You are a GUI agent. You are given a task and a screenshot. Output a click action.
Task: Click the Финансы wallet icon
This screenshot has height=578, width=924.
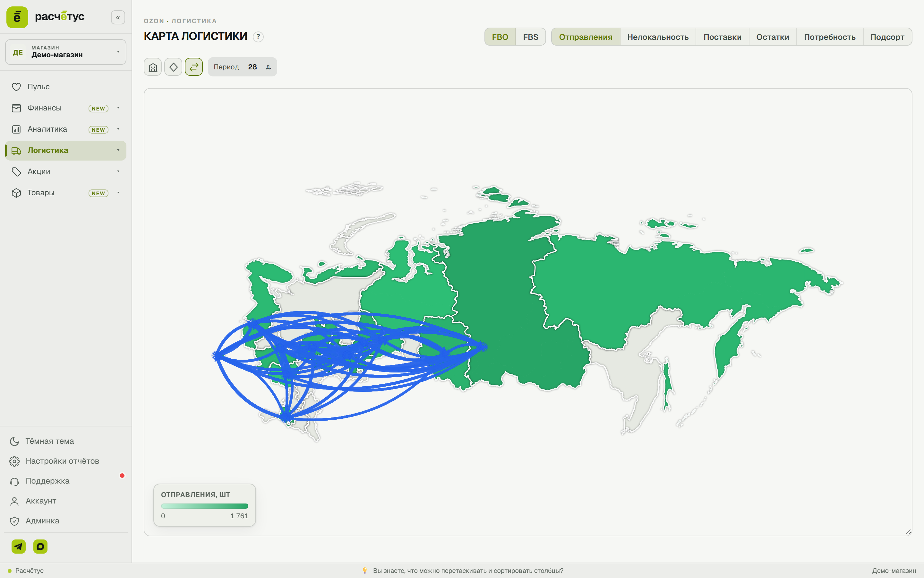coord(16,108)
